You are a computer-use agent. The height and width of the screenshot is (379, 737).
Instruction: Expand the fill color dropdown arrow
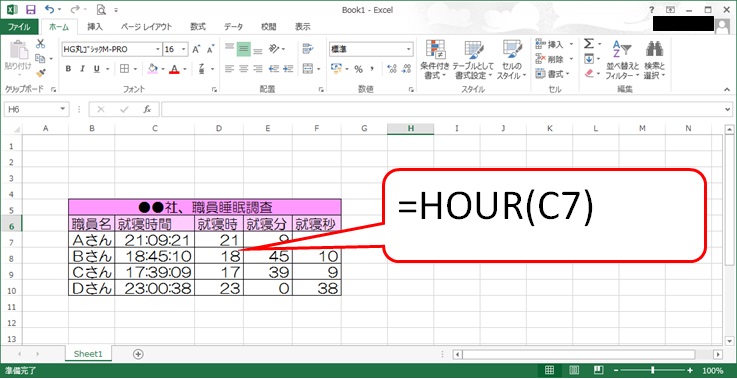coord(163,69)
